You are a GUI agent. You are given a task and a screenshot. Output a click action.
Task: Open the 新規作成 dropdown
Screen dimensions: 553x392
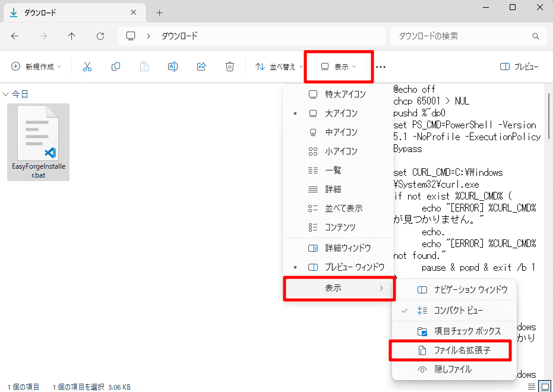[x=36, y=67]
